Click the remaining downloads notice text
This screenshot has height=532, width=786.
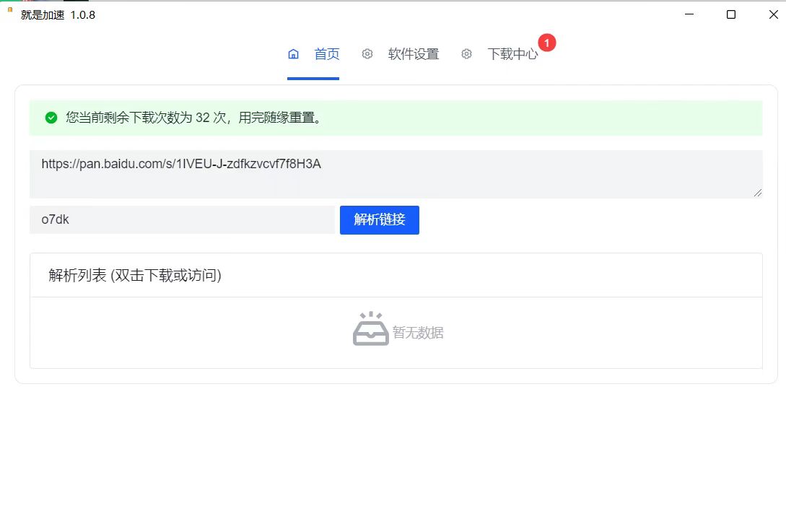(194, 118)
